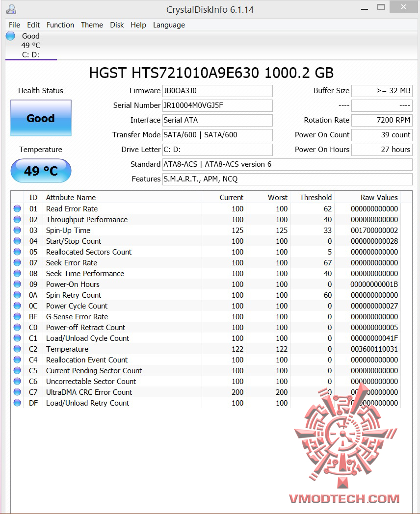
Task: Select the C: D: disk tab
Action: 31,45
